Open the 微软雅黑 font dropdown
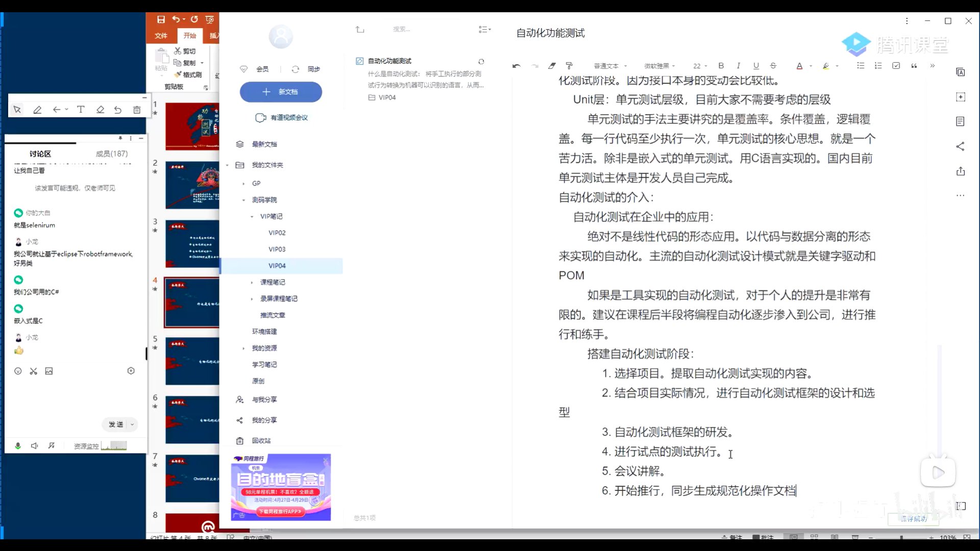The image size is (980, 551). (x=659, y=66)
